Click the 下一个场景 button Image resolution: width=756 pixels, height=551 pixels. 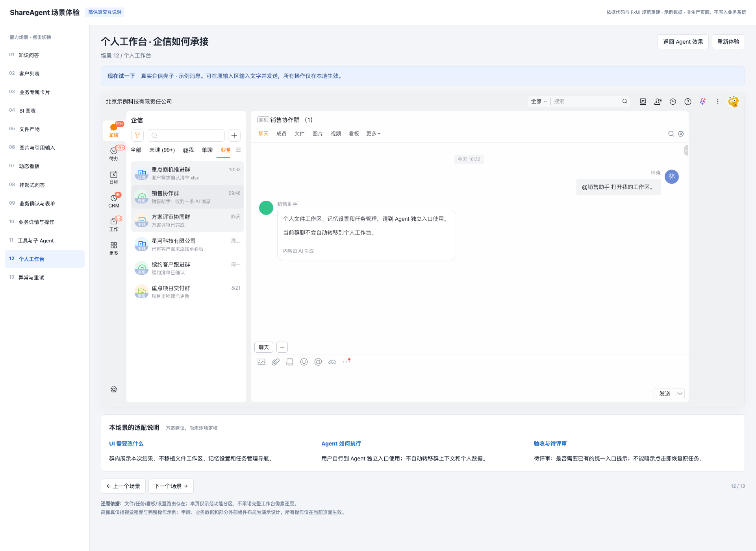coord(171,486)
